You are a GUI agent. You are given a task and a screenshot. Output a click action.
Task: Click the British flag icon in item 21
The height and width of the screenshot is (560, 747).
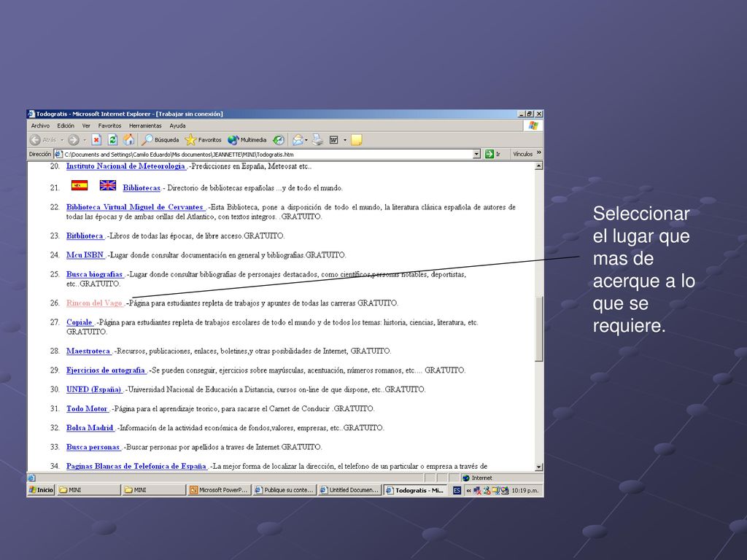tap(108, 185)
